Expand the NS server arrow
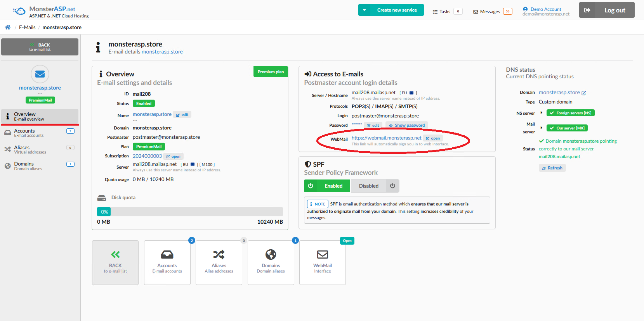The height and width of the screenshot is (321, 644). (x=542, y=113)
